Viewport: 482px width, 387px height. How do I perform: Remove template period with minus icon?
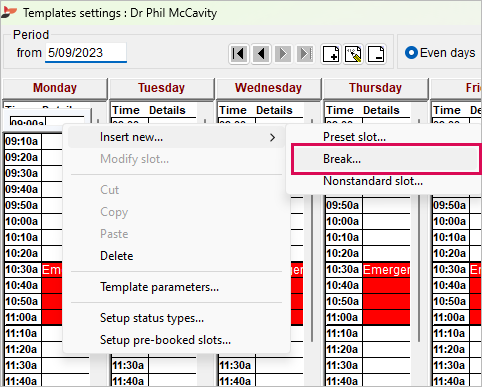coord(376,54)
